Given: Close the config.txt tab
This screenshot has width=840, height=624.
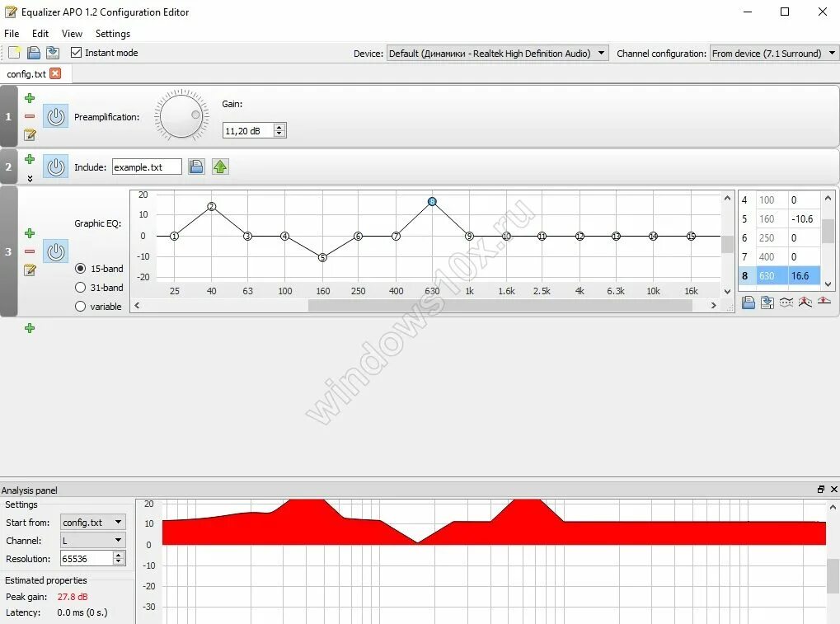Looking at the screenshot, I should 55,73.
